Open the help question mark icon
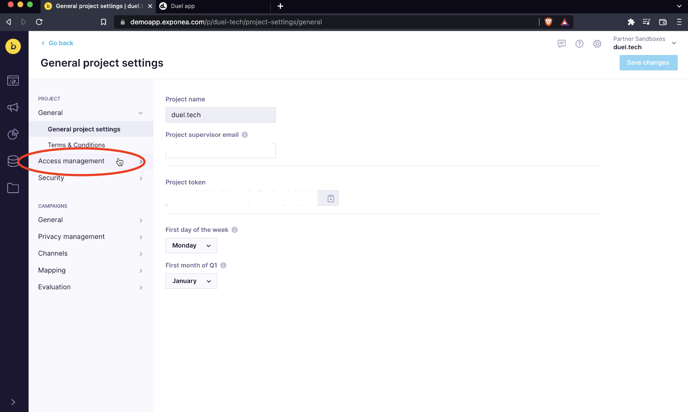Viewport: 688px width, 412px height. (x=579, y=44)
